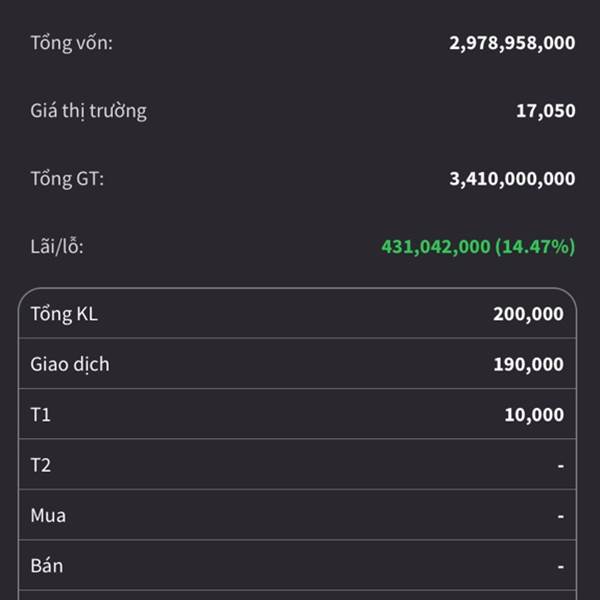Select the Tổng KL value 200,000

click(x=528, y=314)
